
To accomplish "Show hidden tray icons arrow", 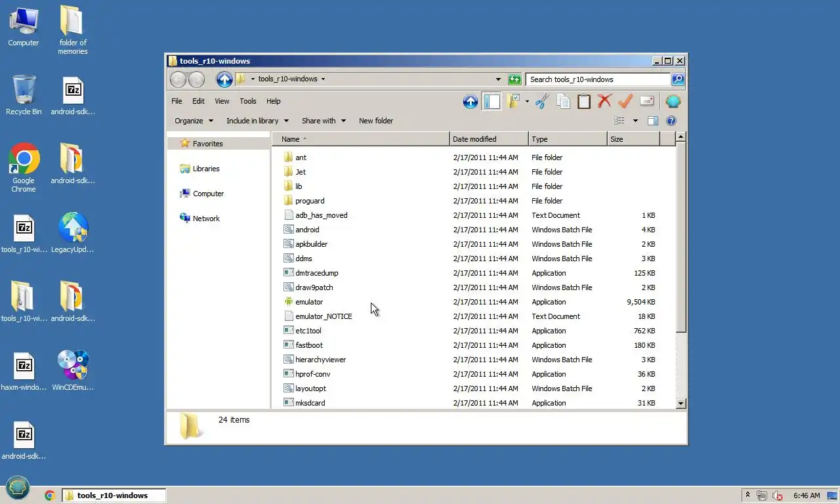I will 747,495.
